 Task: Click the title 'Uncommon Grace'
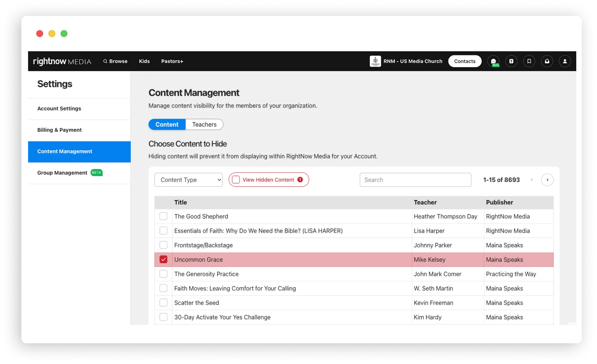(x=198, y=260)
